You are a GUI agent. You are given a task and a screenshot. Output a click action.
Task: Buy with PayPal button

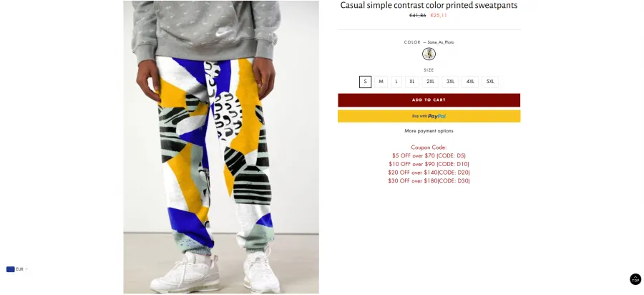(x=429, y=116)
